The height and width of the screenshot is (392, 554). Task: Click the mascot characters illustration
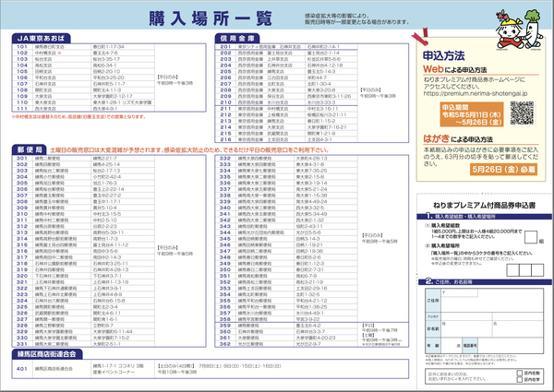[x=519, y=30]
